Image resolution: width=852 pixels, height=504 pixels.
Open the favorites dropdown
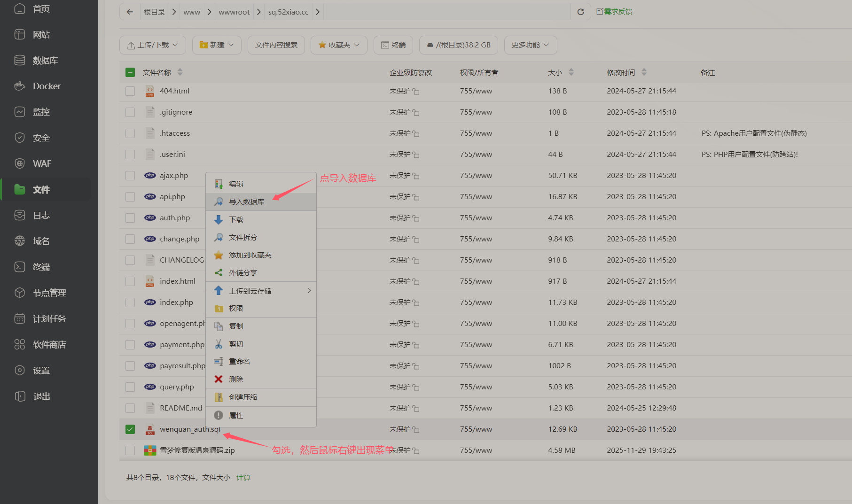339,45
